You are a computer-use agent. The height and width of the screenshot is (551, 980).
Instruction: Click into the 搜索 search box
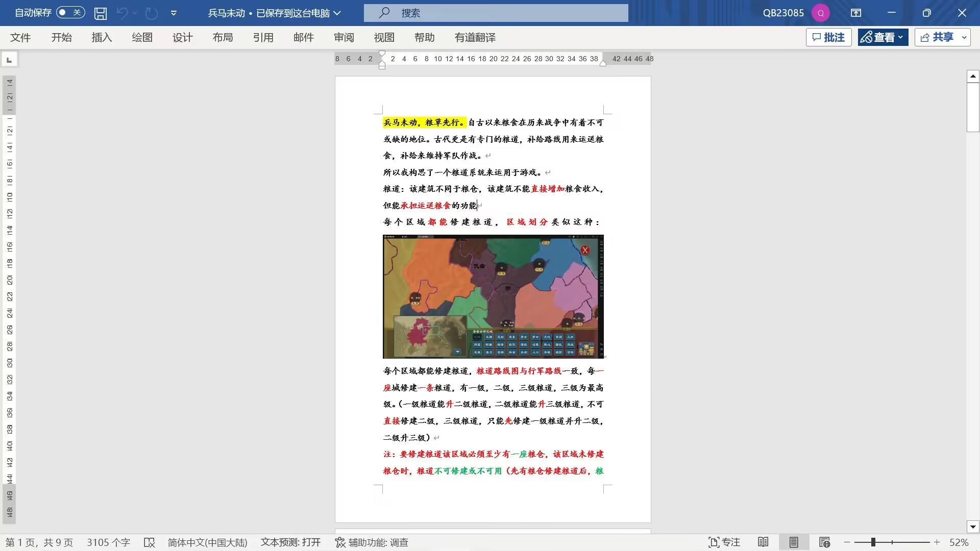496,13
